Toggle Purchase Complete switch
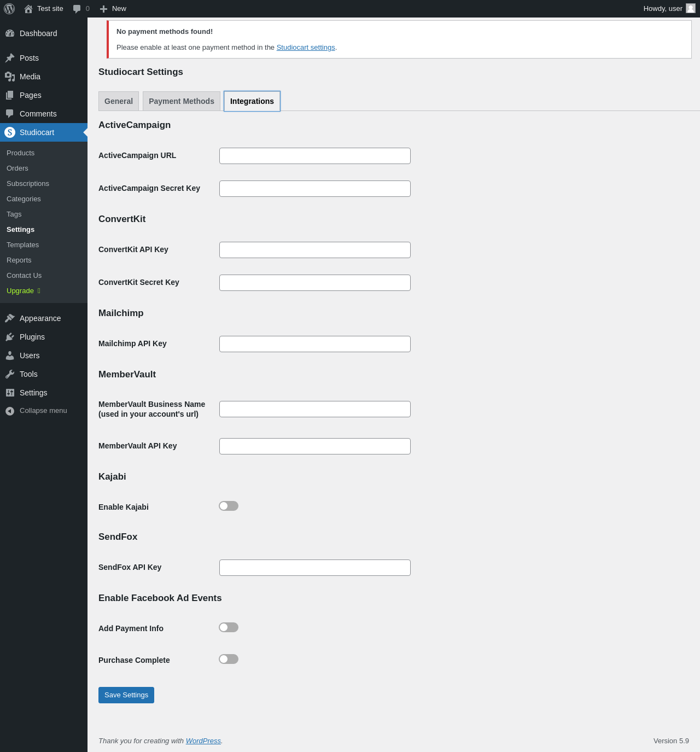This screenshot has width=700, height=752. 229,659
